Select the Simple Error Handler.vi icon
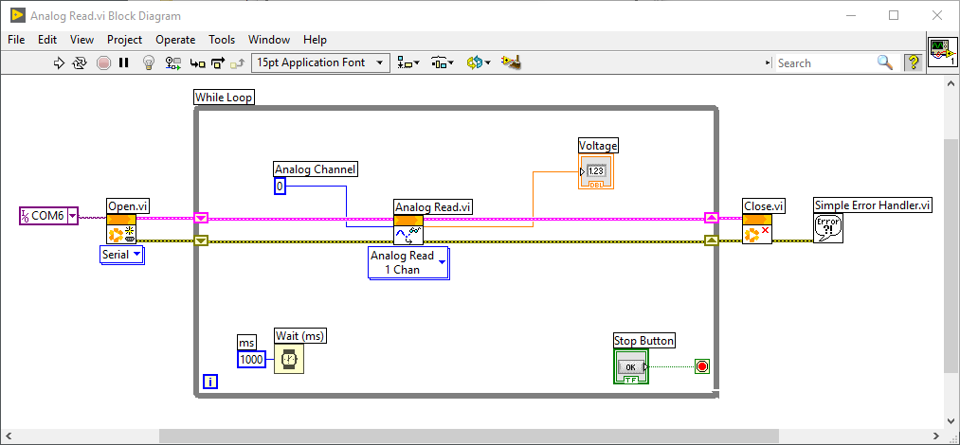Image resolution: width=960 pixels, height=445 pixels. pos(828,228)
